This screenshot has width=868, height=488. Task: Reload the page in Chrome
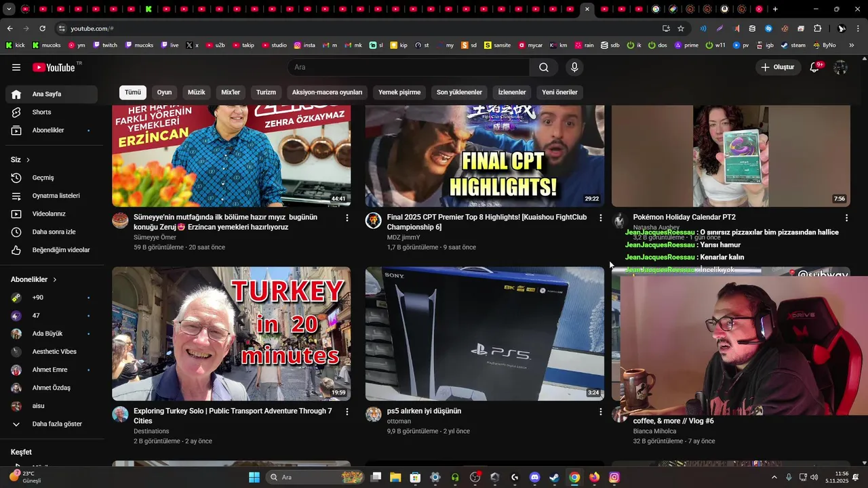tap(42, 28)
